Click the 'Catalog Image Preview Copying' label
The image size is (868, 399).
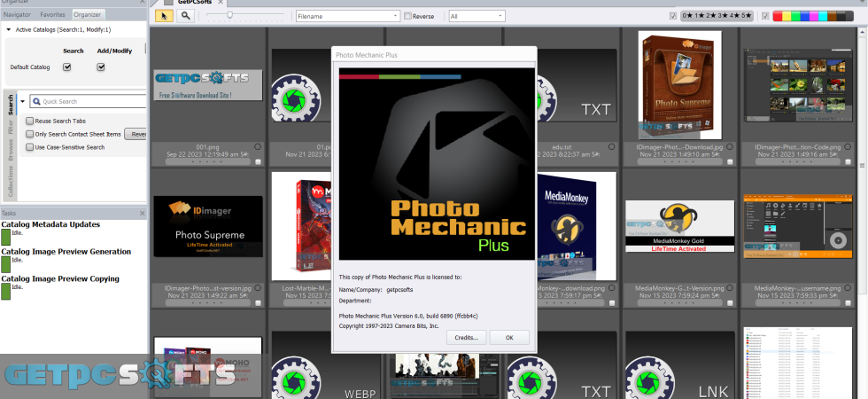(x=60, y=278)
